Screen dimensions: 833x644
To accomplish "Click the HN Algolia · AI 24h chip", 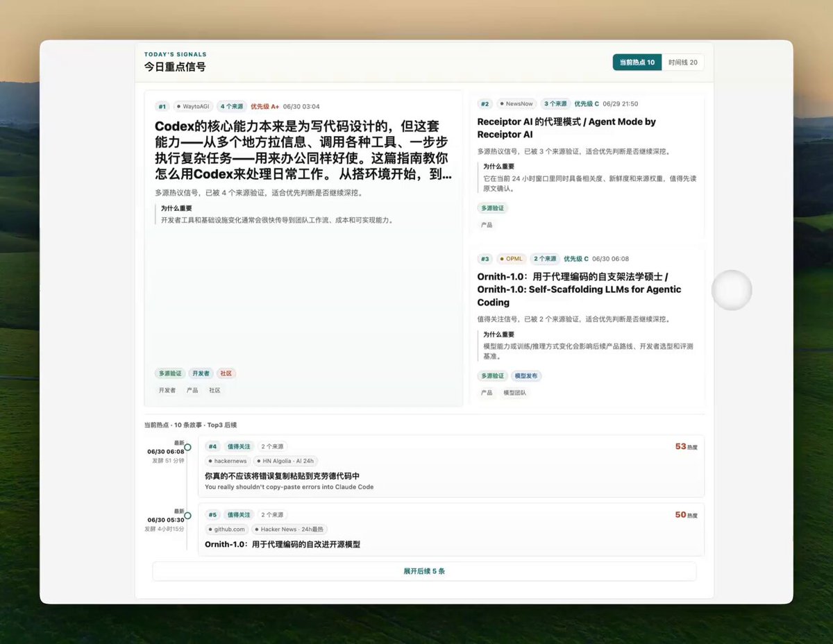I will click(286, 461).
